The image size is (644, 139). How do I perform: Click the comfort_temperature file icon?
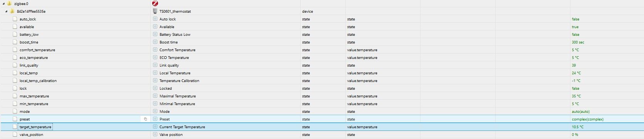[x=15, y=50]
